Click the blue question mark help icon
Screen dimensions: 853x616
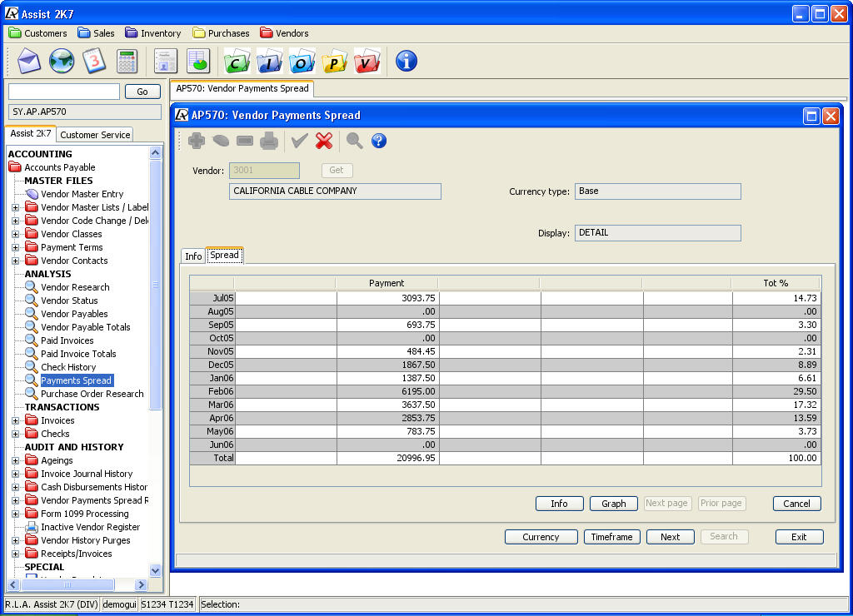[x=379, y=141]
